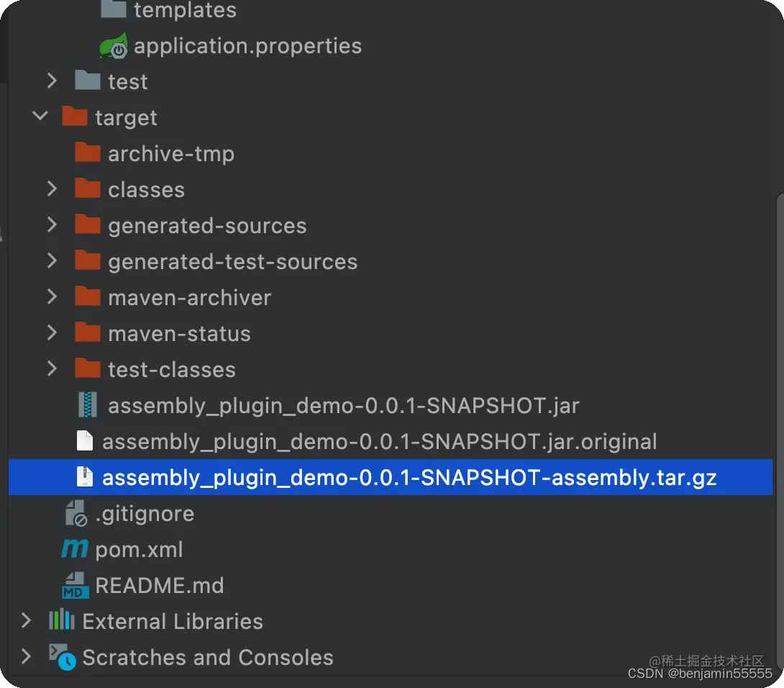Expand the classes folder chevron

52,189
